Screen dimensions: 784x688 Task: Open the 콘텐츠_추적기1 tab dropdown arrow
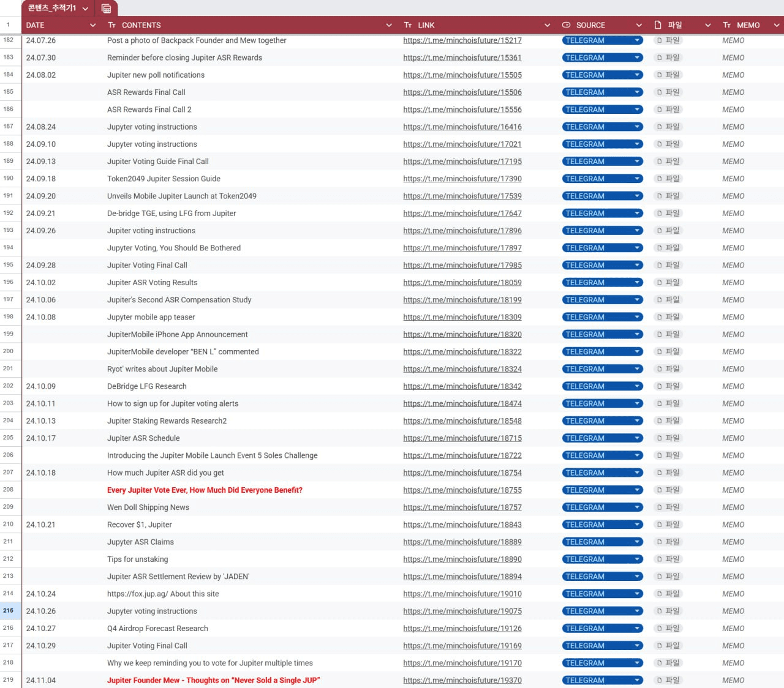coord(85,9)
